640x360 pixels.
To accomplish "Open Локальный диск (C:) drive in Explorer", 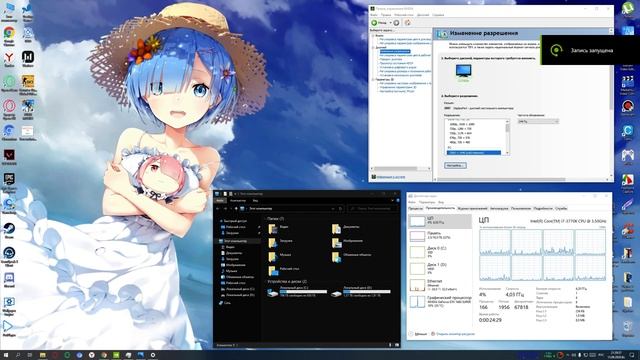I will click(x=297, y=291).
